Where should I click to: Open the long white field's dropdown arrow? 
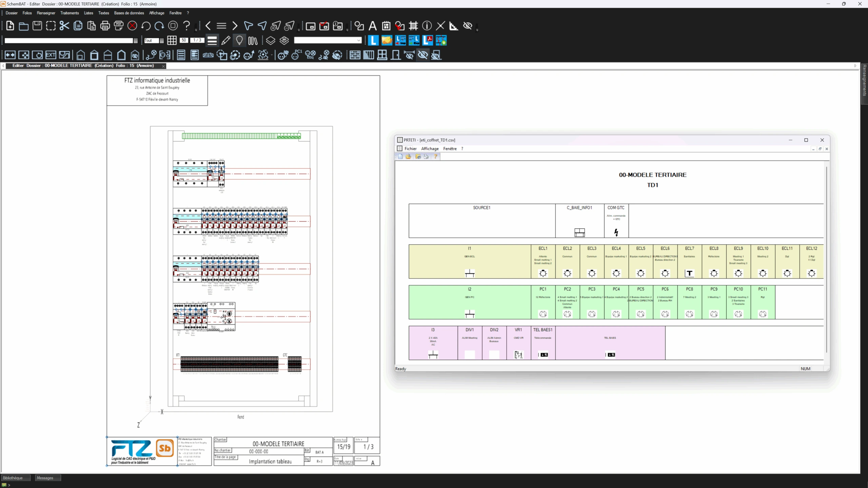[136, 41]
